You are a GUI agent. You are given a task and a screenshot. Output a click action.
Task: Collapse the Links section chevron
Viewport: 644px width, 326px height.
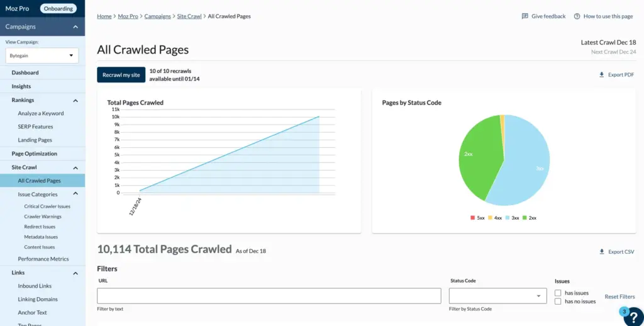(x=75, y=273)
